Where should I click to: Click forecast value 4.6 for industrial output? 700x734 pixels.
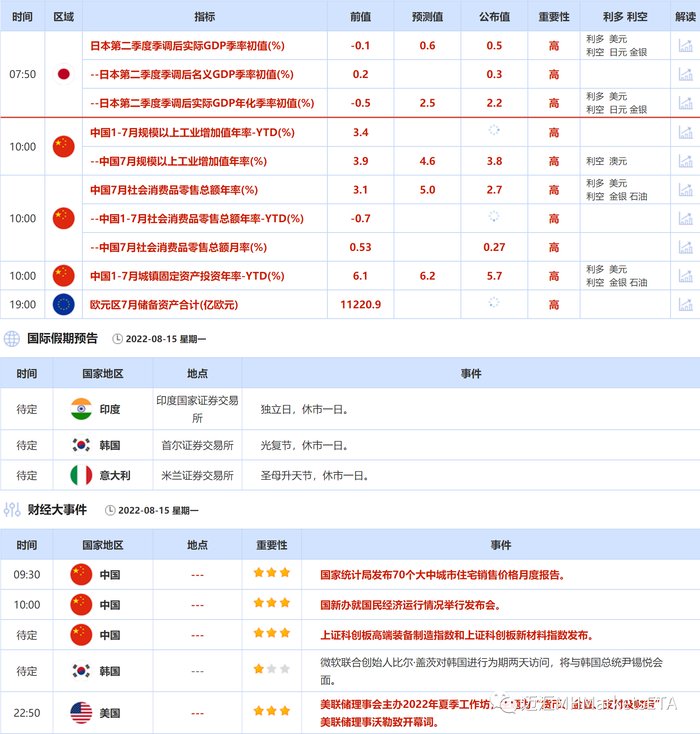click(427, 161)
